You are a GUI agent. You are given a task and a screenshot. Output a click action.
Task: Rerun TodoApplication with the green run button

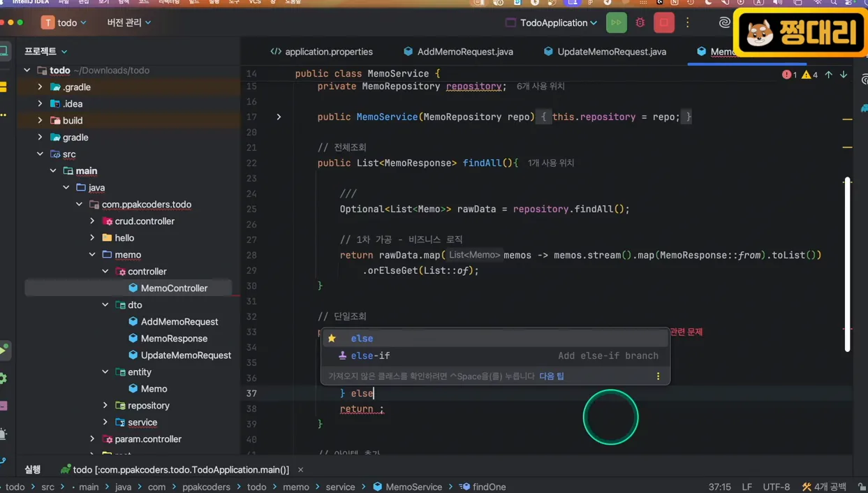[x=616, y=23]
